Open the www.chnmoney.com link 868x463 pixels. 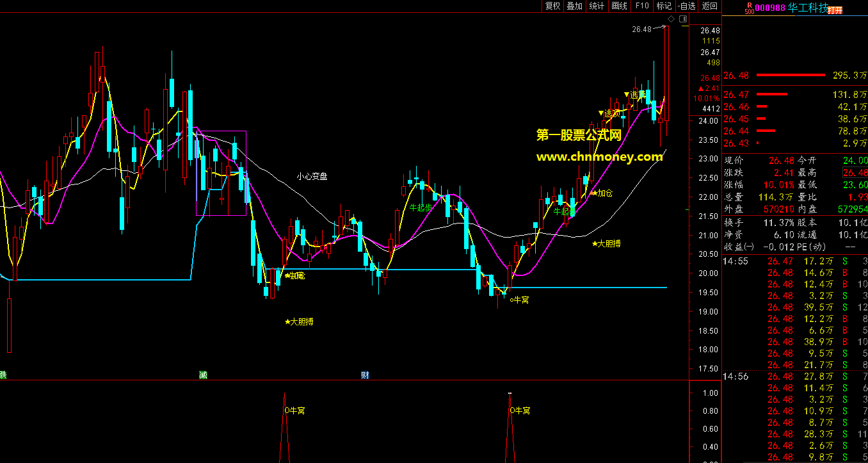(x=599, y=157)
